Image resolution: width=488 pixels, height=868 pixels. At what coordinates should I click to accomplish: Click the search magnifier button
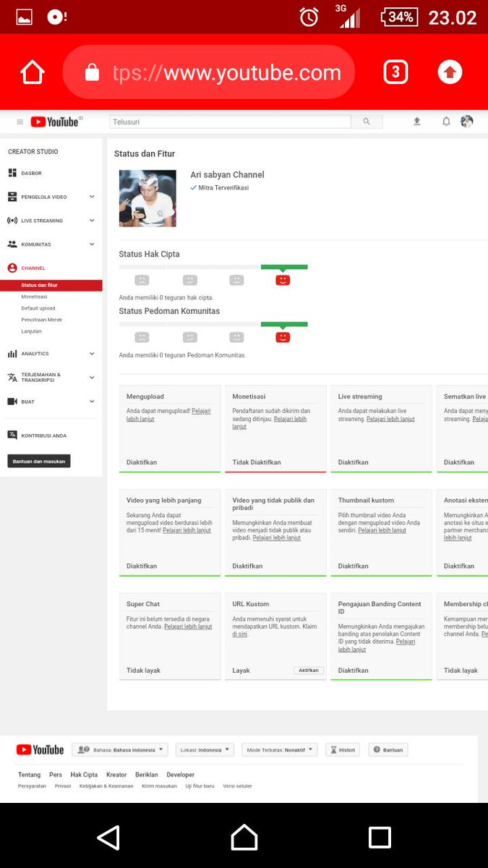click(367, 122)
